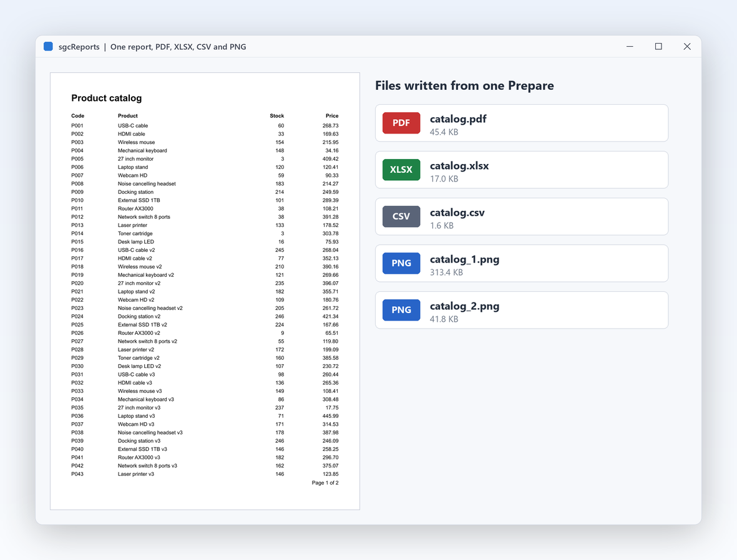
Task: Click the 'Files written from one Prepare' heading
Action: pos(464,85)
